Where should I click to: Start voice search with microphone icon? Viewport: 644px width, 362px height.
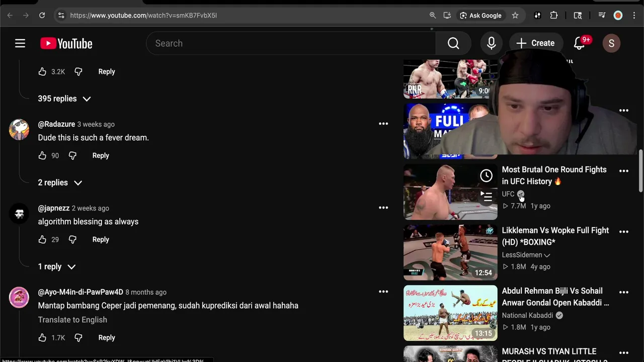tap(492, 43)
